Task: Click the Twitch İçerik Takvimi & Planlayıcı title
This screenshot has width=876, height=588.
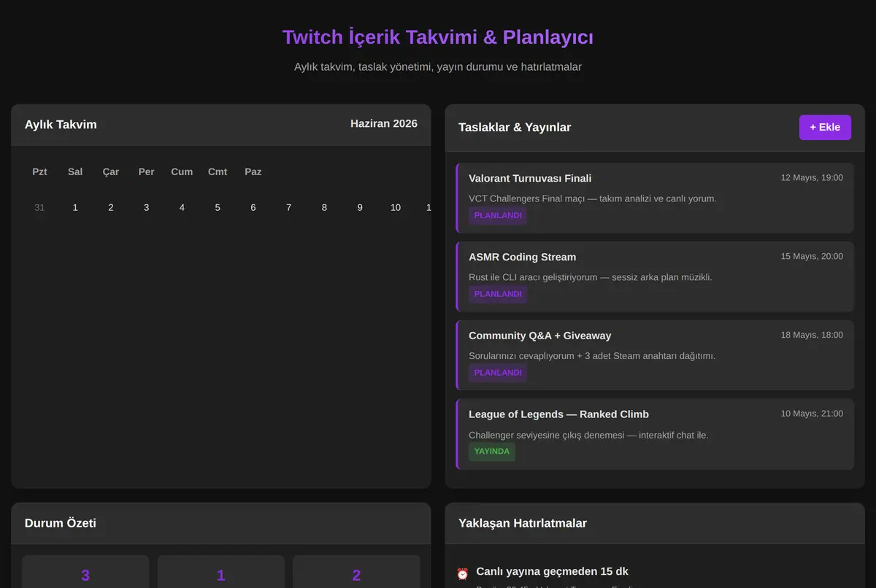Action: pyautogui.click(x=438, y=37)
